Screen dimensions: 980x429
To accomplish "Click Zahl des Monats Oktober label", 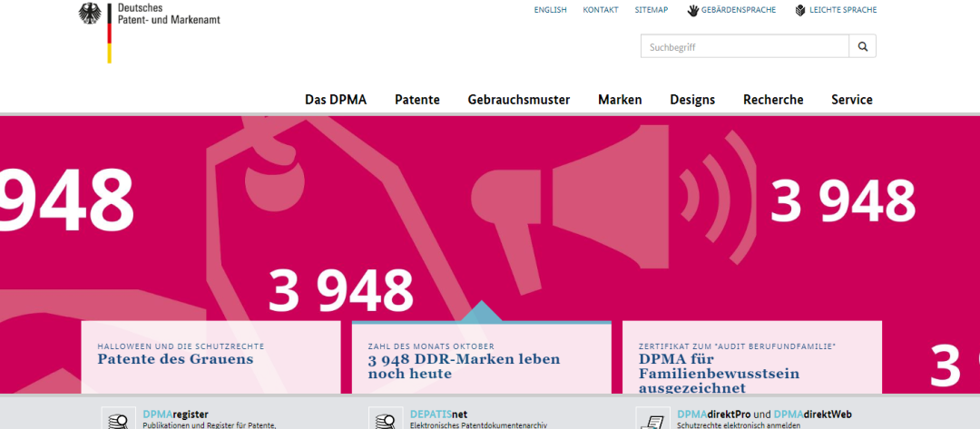I will 431,346.
